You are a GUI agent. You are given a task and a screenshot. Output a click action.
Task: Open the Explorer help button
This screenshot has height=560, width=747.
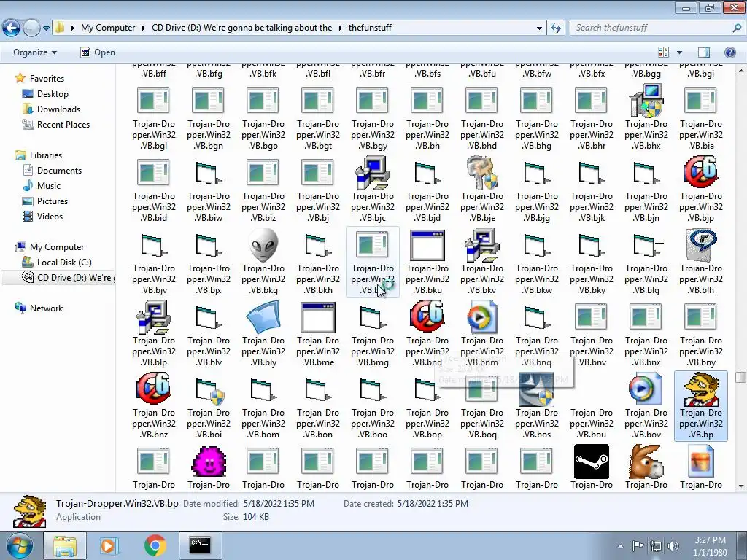729,52
